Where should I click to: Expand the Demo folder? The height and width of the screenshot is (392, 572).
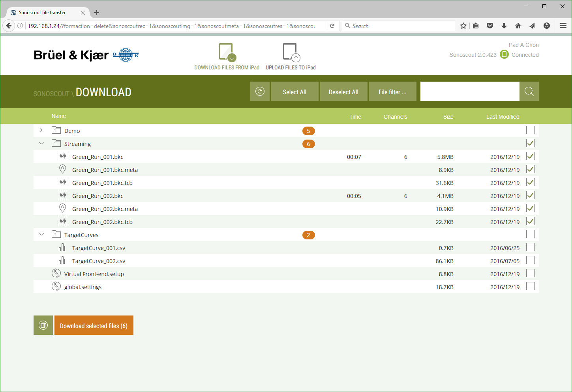tap(41, 130)
